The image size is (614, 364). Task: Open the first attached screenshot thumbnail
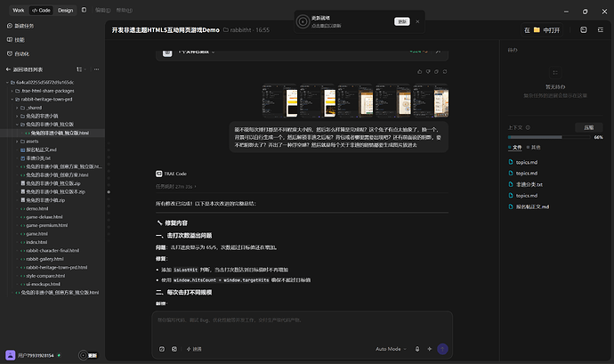(x=279, y=101)
